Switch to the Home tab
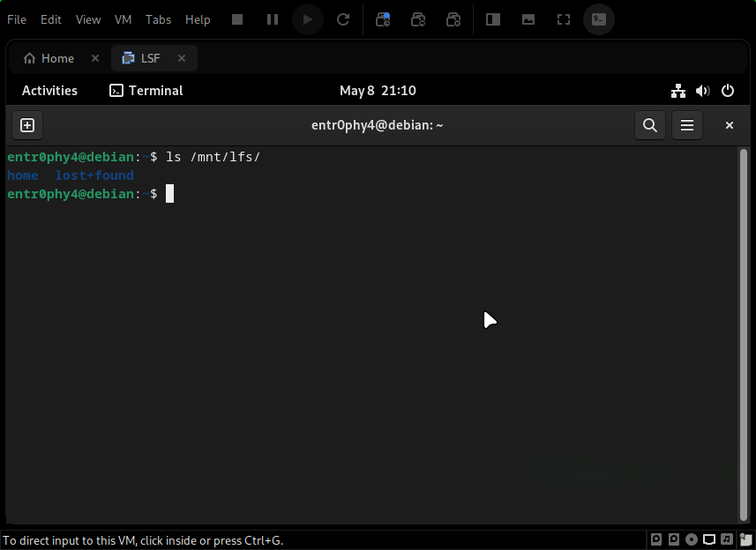 tap(49, 58)
